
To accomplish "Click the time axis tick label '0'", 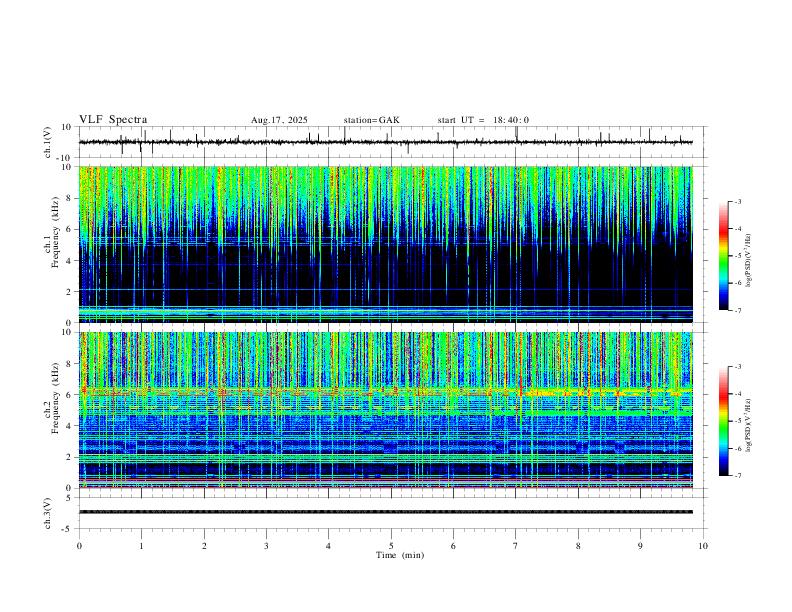I will click(79, 546).
